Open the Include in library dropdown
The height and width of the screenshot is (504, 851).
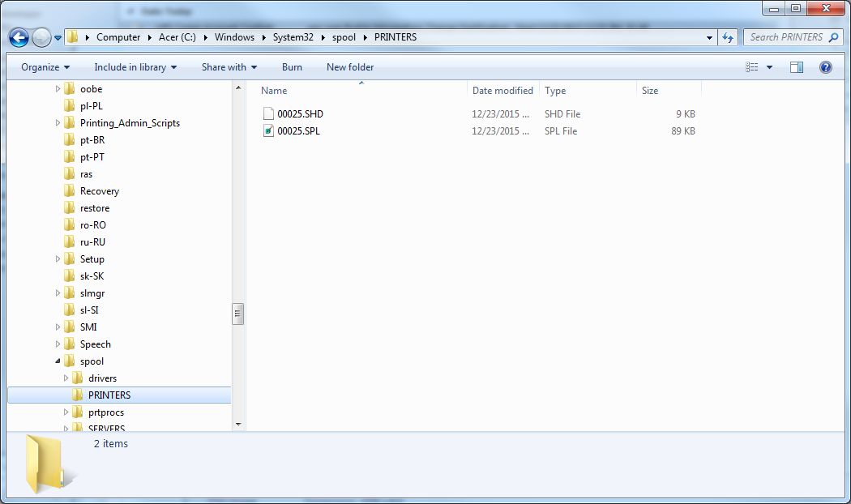tap(135, 67)
